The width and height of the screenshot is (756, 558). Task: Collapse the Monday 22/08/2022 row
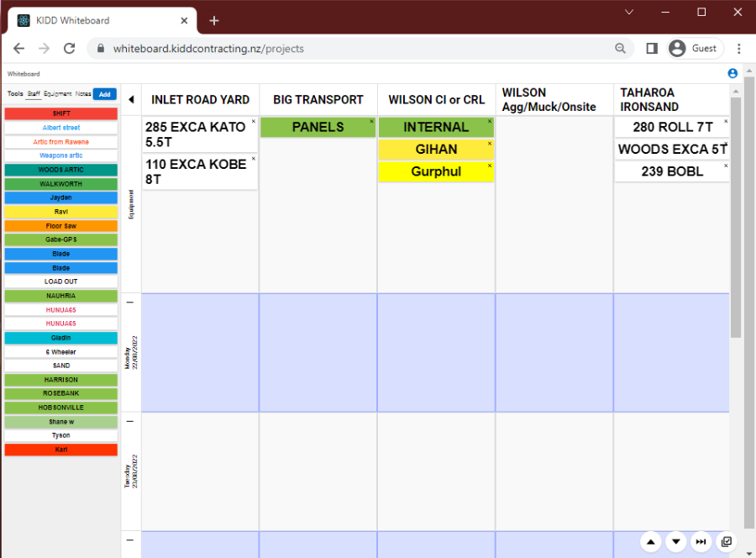coord(129,303)
